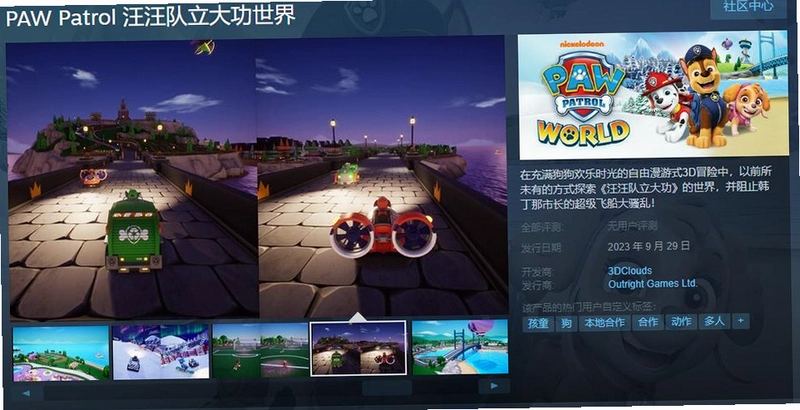Select the night bridge screenshot thumbnail
The width and height of the screenshot is (800, 410).
tap(359, 348)
